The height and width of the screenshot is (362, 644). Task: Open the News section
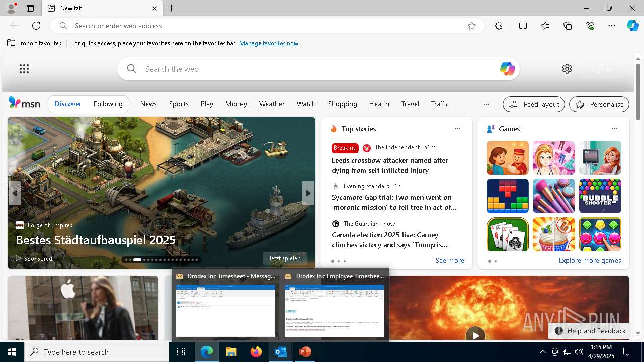click(148, 104)
